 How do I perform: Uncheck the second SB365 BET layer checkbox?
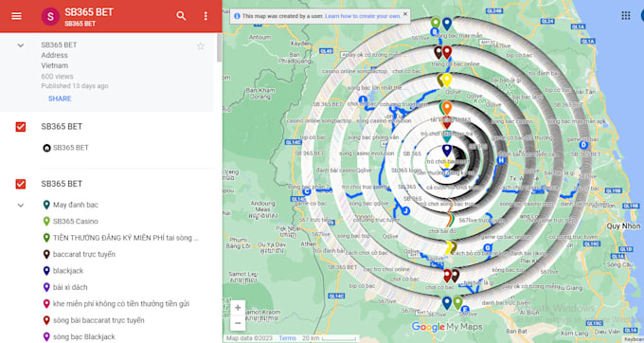pyautogui.click(x=21, y=184)
